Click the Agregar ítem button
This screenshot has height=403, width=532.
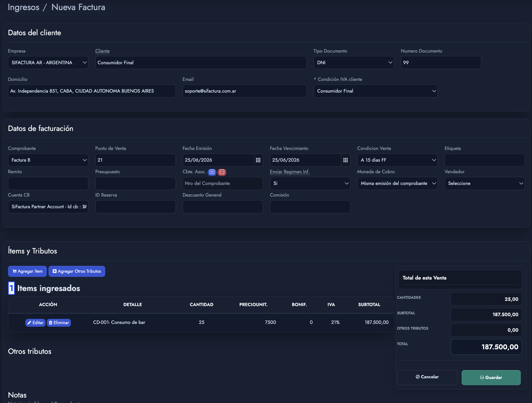pos(27,271)
